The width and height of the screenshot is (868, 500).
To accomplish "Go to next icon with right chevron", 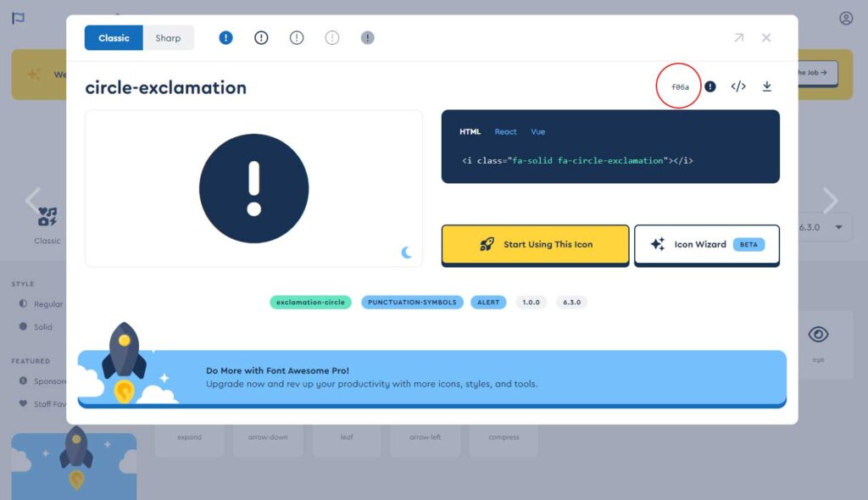I will [830, 201].
